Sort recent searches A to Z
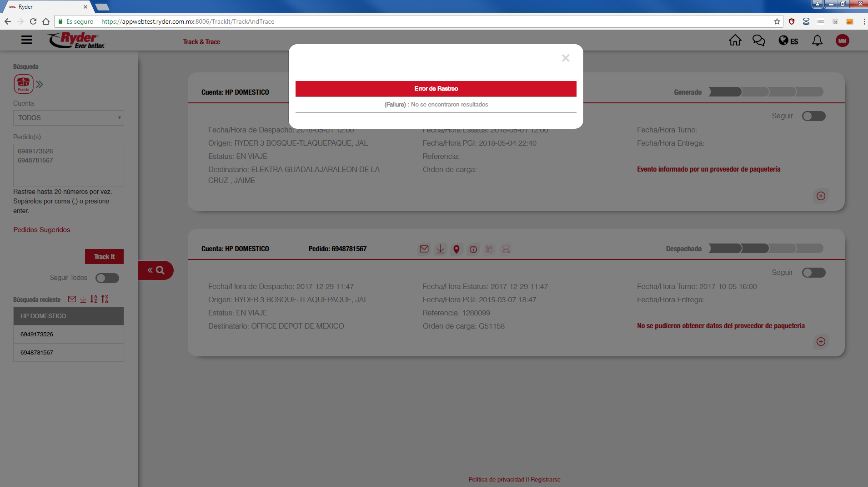This screenshot has width=868, height=487. [x=94, y=299]
